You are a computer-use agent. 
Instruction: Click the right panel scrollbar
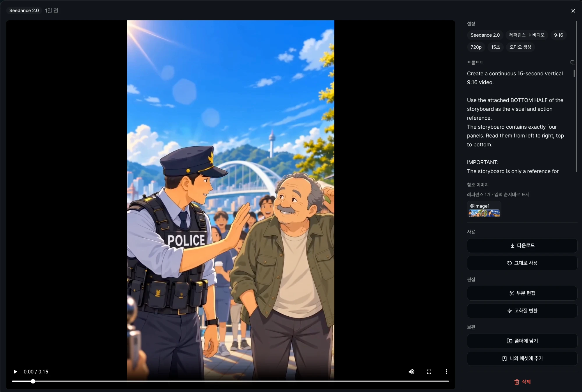click(x=576, y=97)
